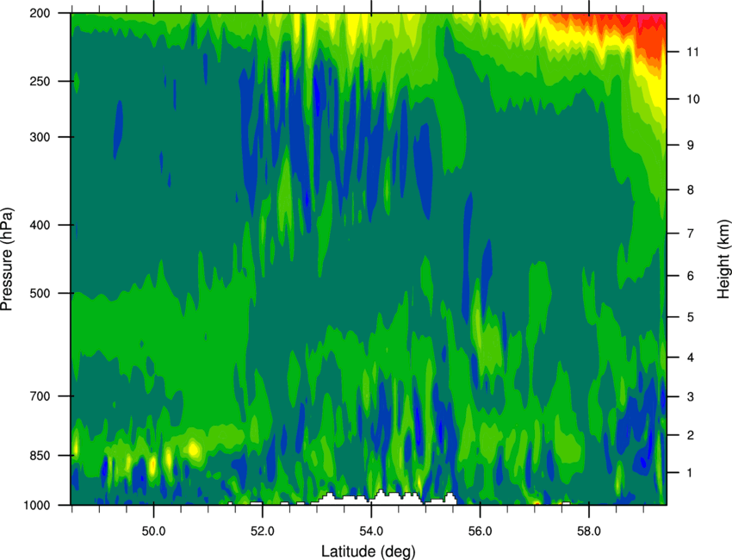Click the 1 km height label

coord(690,473)
